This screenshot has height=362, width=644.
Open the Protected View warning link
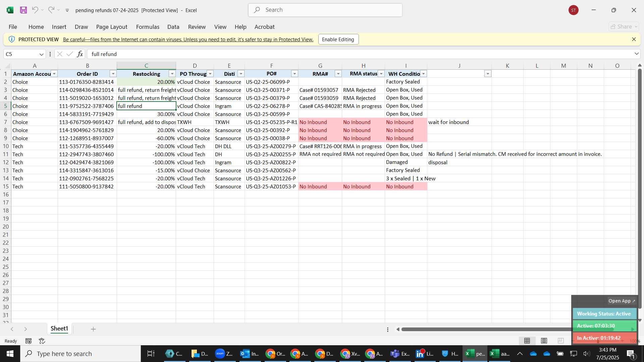tap(188, 40)
